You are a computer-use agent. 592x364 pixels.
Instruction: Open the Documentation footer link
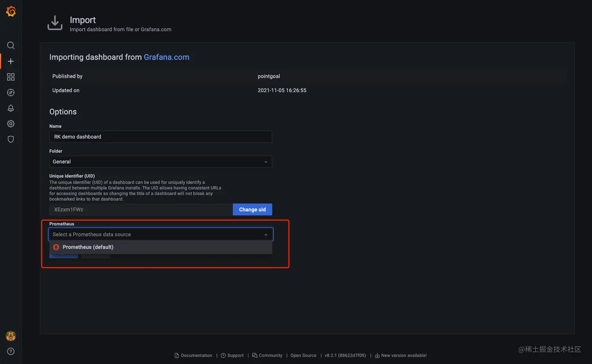click(197, 355)
